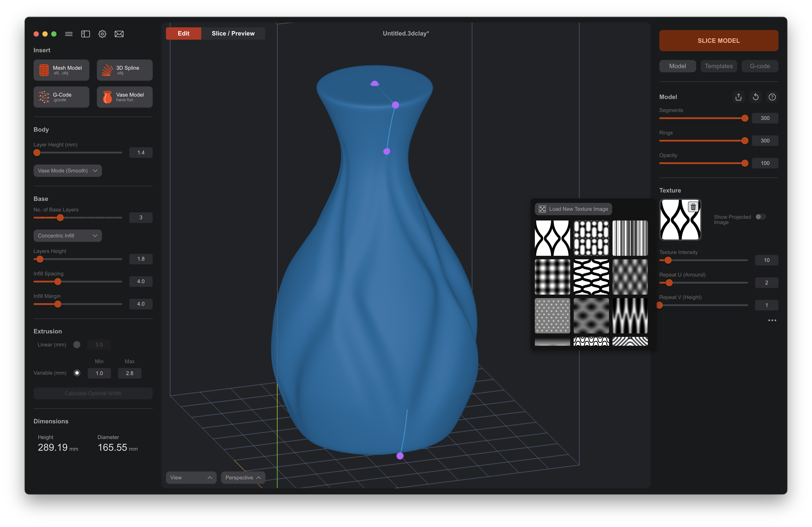
Task: Open model help question mark icon
Action: coord(772,97)
